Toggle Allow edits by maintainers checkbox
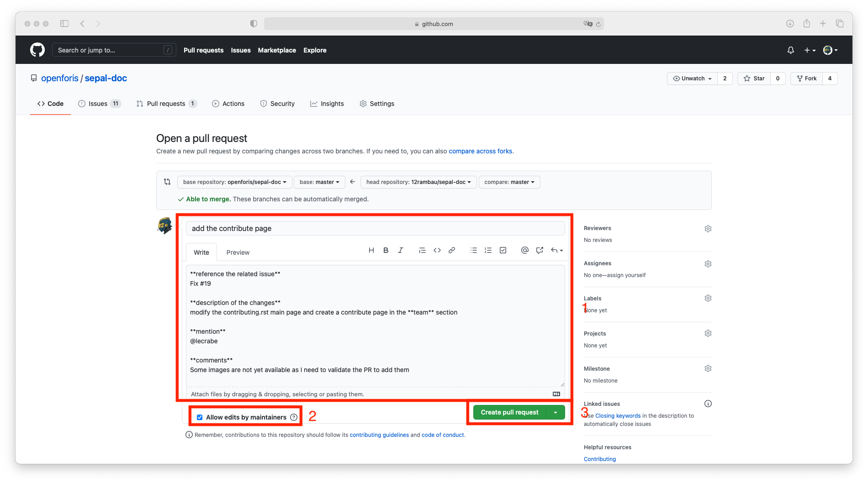The image size is (868, 483). tap(200, 417)
